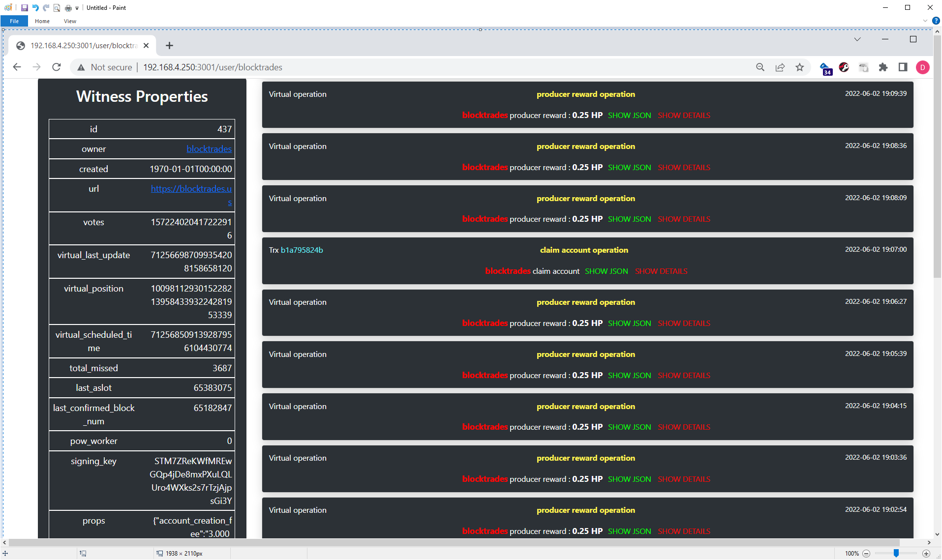Show JSON for the 19:09:39 producer reward
Screen dimensions: 942x560
630,116
